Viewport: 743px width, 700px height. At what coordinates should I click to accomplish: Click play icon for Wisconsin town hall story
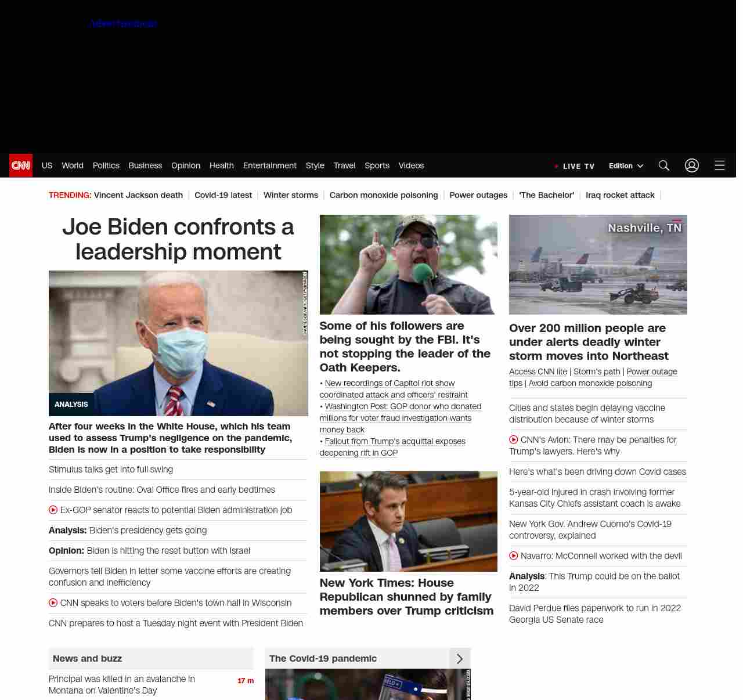point(53,603)
